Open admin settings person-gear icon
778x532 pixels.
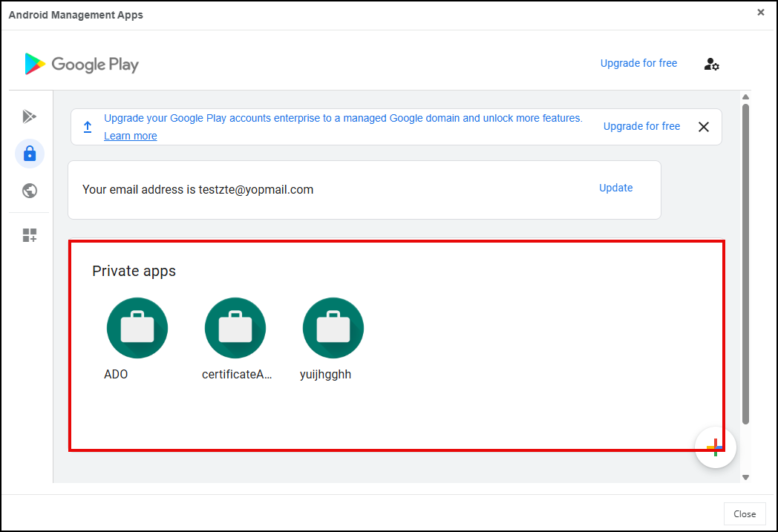(x=711, y=64)
